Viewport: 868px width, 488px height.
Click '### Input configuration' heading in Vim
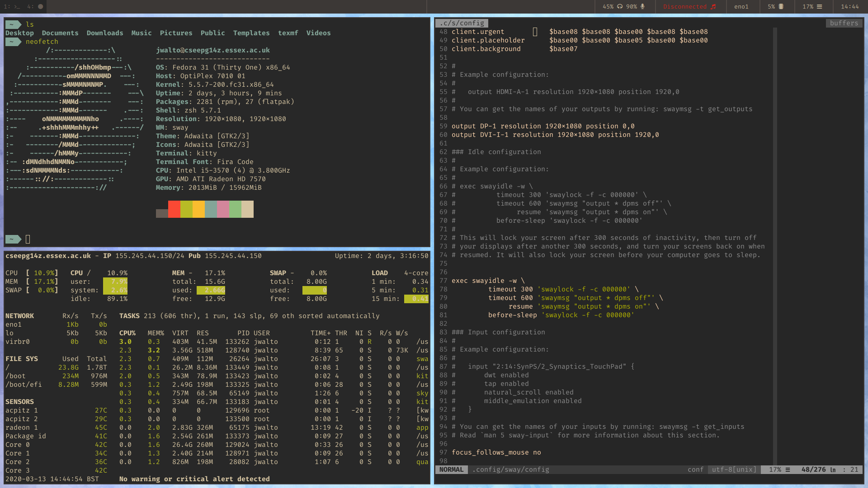click(498, 332)
